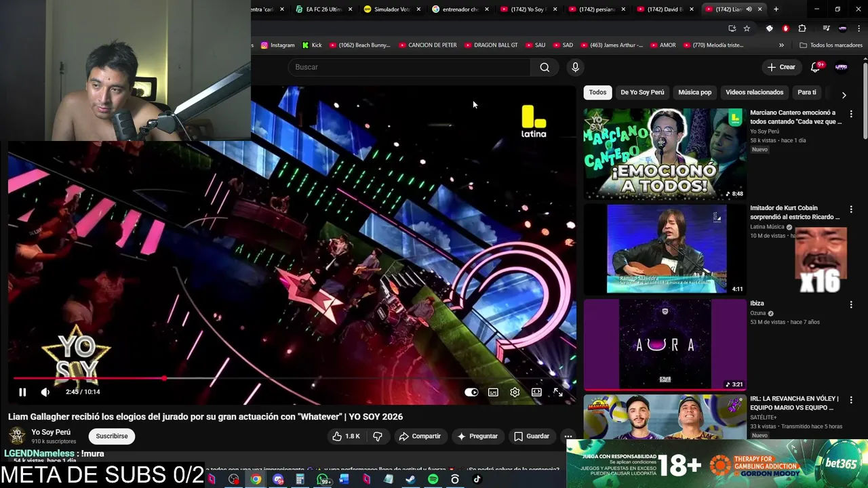
Task: Open options for Marciano Cantero video
Action: pos(851,114)
